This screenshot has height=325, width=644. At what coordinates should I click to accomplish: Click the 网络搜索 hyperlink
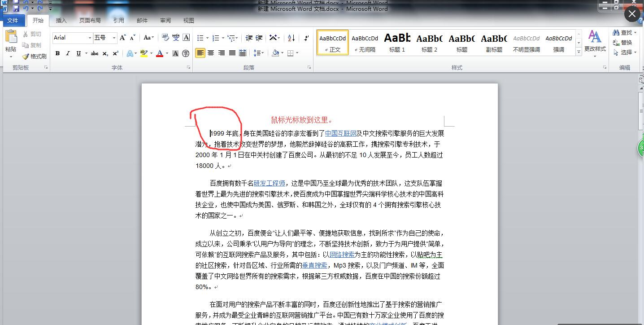point(342,255)
